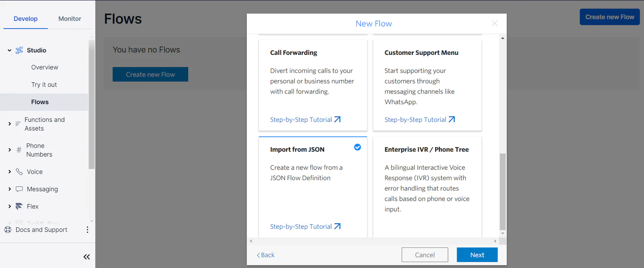Open Try it out in Studio menu
This screenshot has width=644, height=268.
coord(44,85)
